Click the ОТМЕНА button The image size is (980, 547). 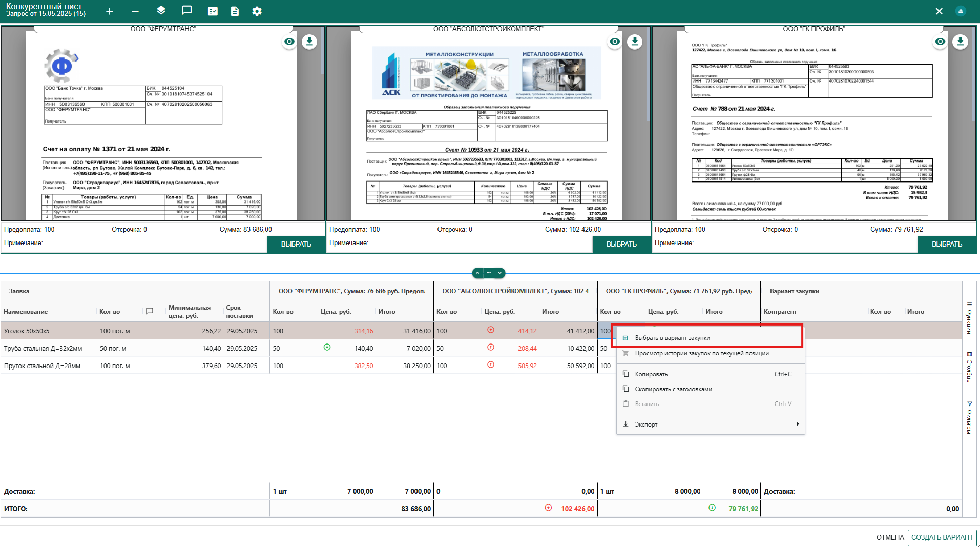[890, 537]
